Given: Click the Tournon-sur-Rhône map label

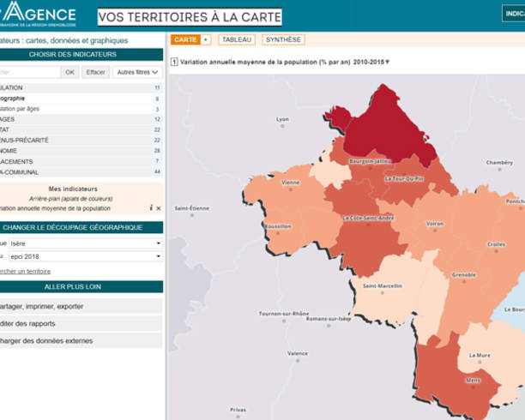Looking at the screenshot, I should tap(284, 314).
